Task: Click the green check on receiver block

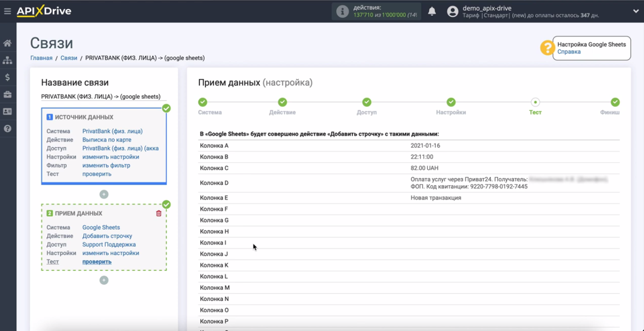Action: [166, 204]
